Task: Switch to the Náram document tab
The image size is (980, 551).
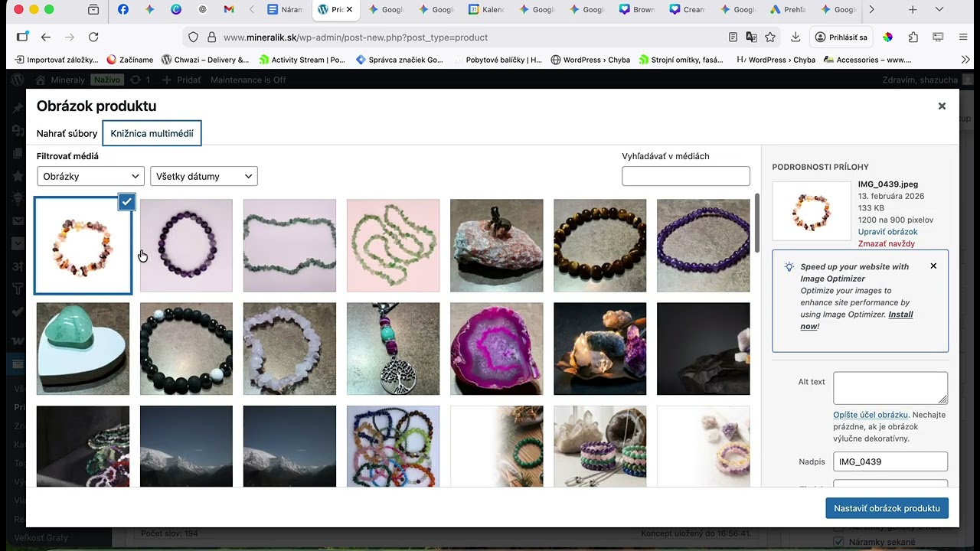Action: 286,10
